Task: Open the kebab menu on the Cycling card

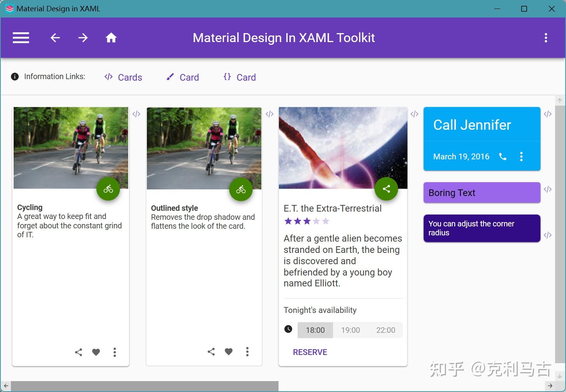Action: coord(115,352)
